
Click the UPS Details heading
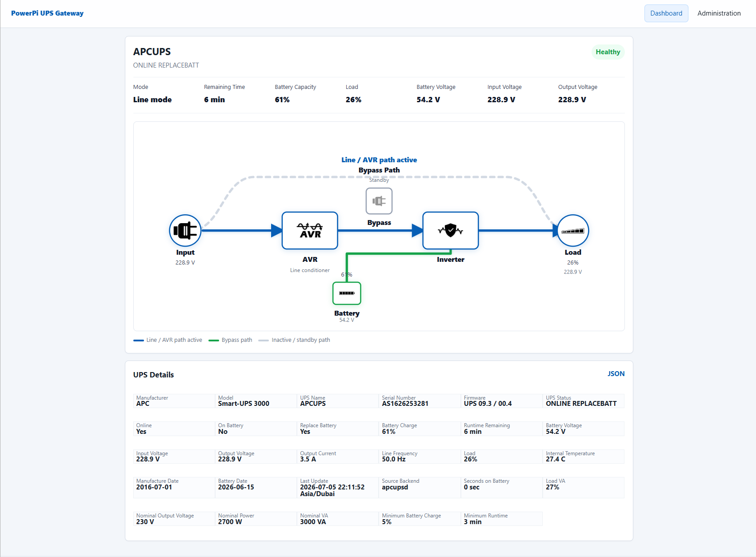tap(153, 375)
